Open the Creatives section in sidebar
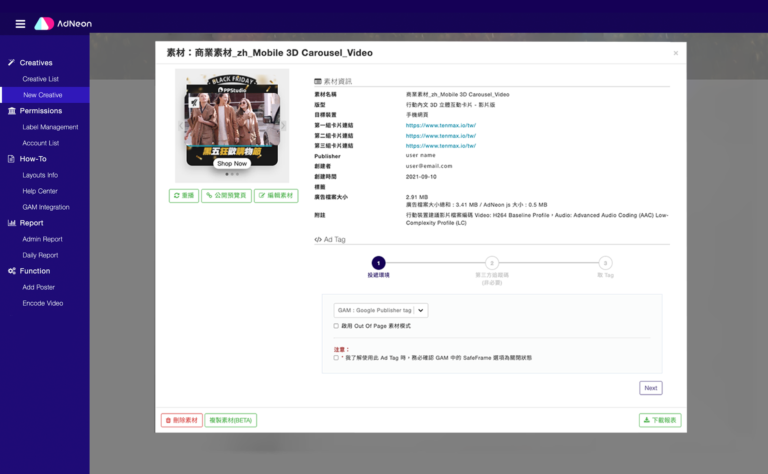The width and height of the screenshot is (768, 474). pos(36,63)
